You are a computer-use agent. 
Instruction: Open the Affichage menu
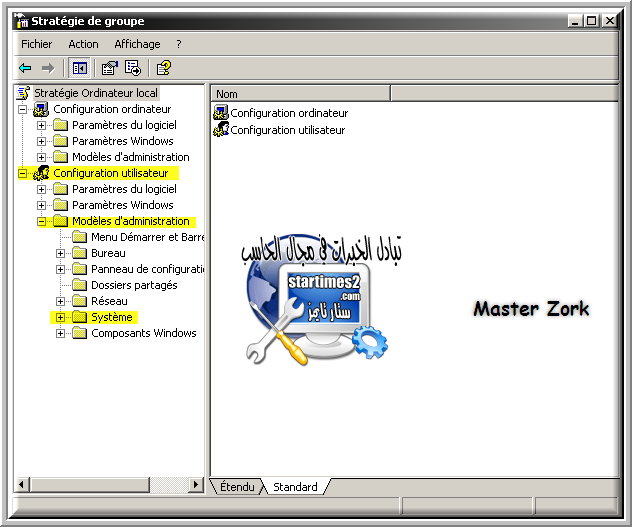[x=137, y=44]
